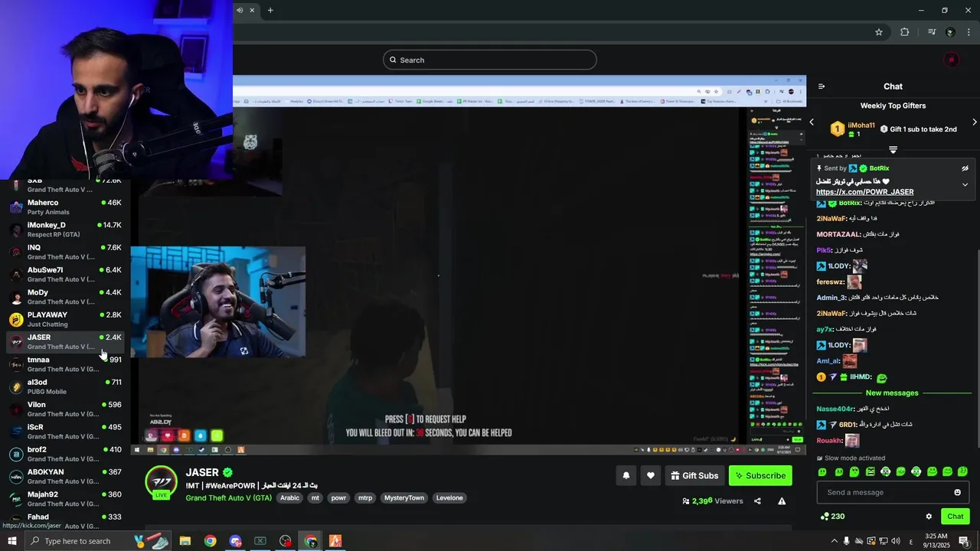980x551 pixels.
Task: Open Maherco channel in sidebar
Action: click(x=65, y=207)
